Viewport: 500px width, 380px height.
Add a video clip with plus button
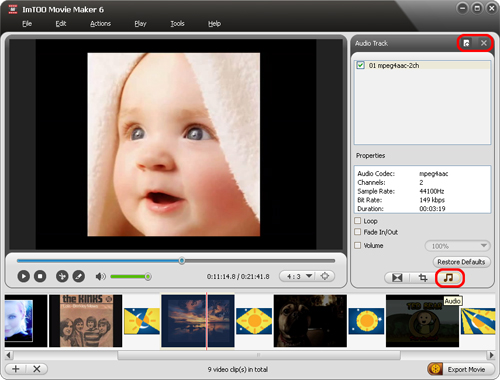click(16, 369)
